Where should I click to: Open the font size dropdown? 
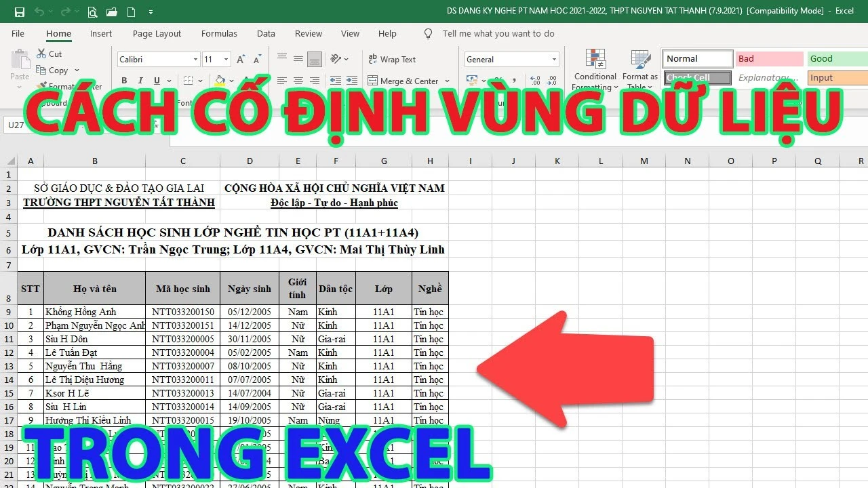[x=226, y=60]
